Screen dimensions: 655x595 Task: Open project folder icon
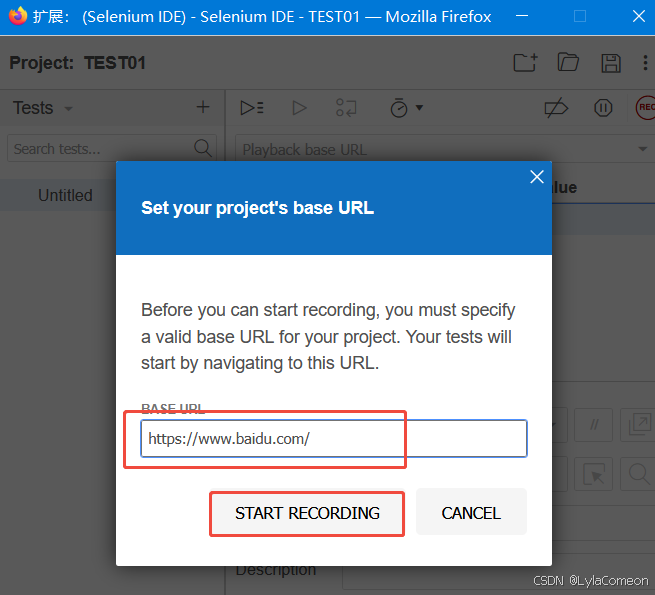(x=568, y=63)
